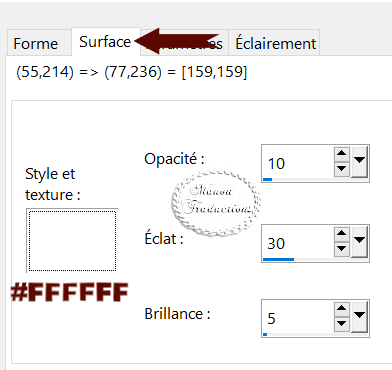Open the Éclat slider dropdown
This screenshot has height=370, width=392.
[359, 241]
